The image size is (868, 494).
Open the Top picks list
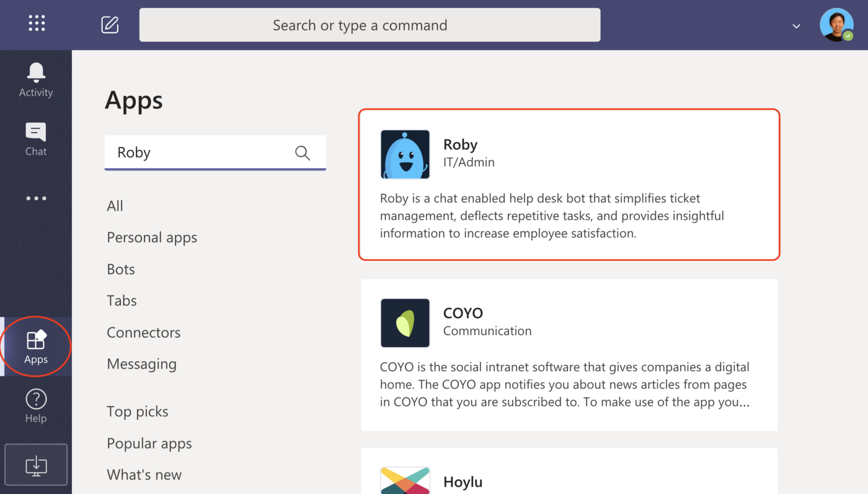[x=138, y=412]
